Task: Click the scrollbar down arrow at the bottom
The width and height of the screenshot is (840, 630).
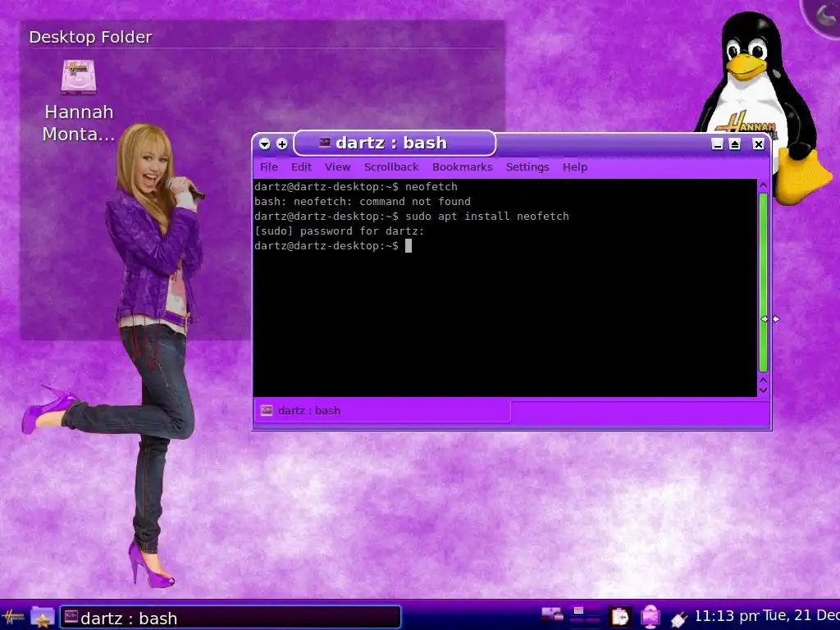Action: pyautogui.click(x=764, y=390)
